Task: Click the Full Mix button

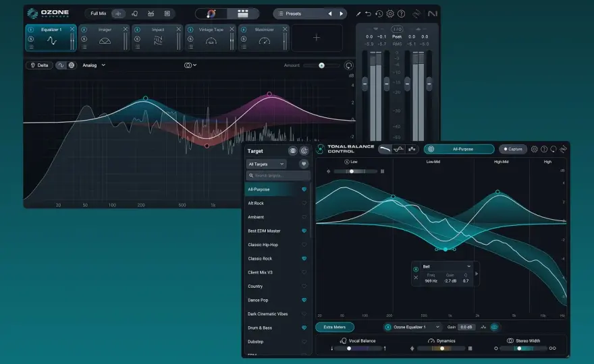Action: tap(98, 13)
